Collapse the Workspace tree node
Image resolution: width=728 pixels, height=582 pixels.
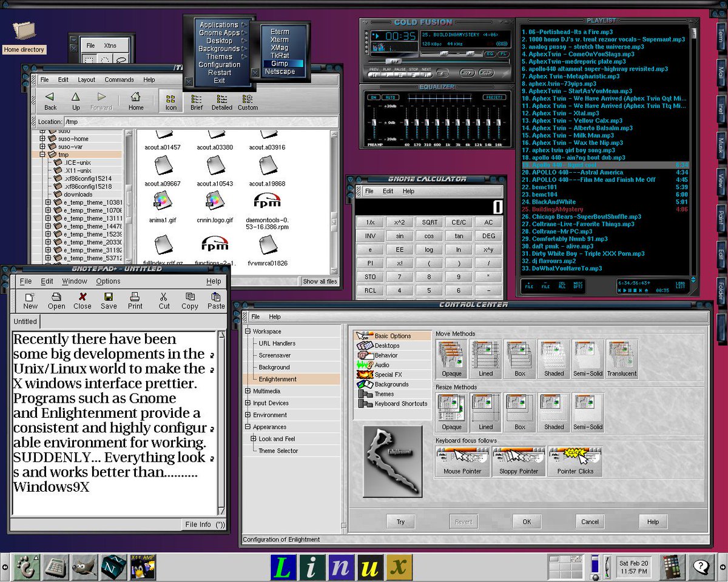pos(248,332)
